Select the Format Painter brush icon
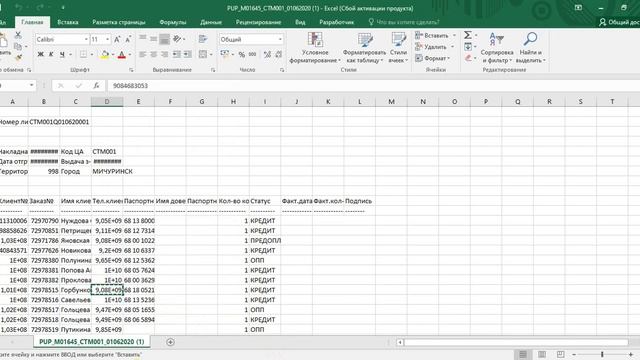This screenshot has height=360, width=640. click(x=18, y=58)
